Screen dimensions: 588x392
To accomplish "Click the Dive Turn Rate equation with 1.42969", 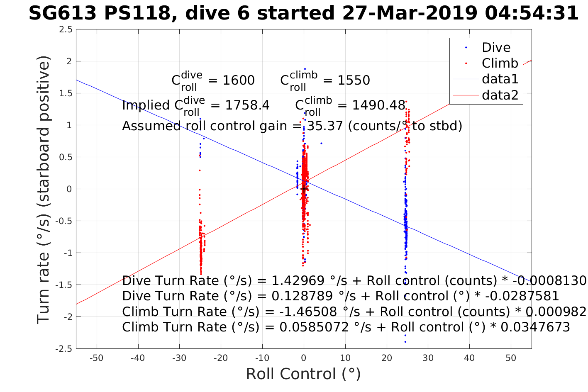I will (354, 281).
